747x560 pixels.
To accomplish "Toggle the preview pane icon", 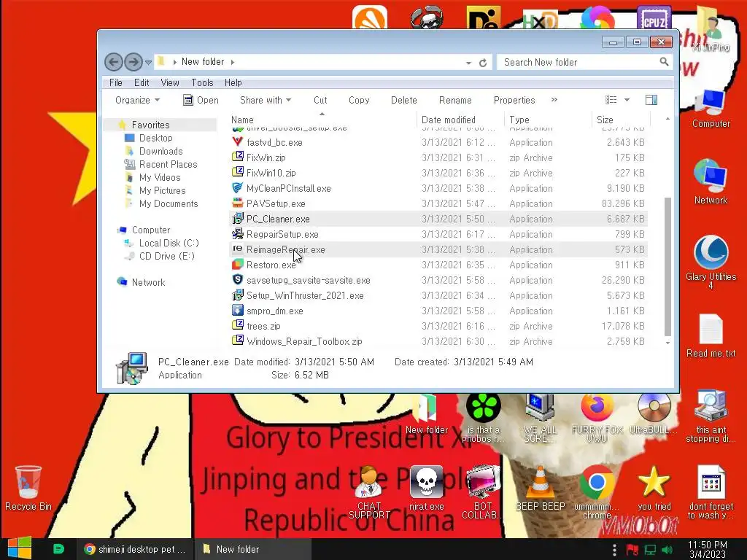I will point(651,100).
